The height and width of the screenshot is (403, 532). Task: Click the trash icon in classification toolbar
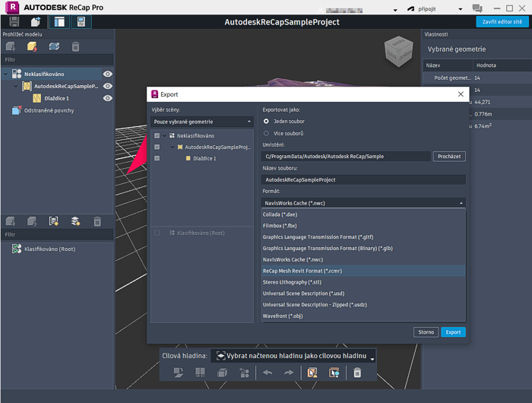tap(97, 222)
